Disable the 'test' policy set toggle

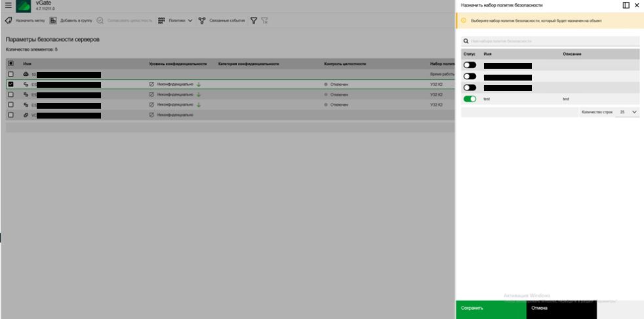(x=470, y=99)
